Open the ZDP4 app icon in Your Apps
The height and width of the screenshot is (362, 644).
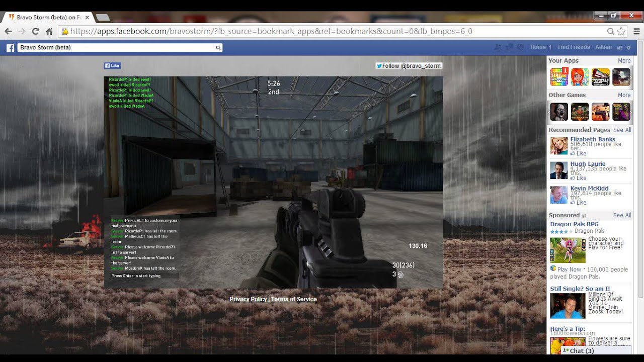coord(600,77)
